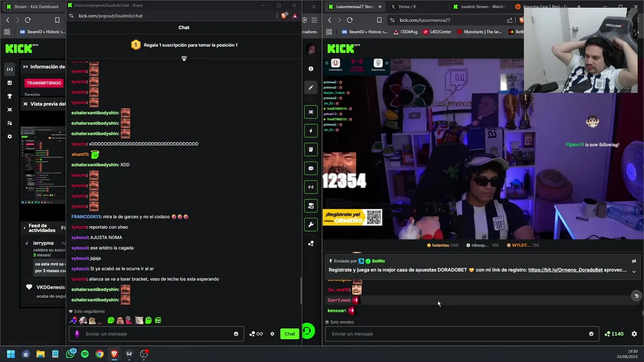Click the microphone icon in popout chat input

tap(77, 334)
